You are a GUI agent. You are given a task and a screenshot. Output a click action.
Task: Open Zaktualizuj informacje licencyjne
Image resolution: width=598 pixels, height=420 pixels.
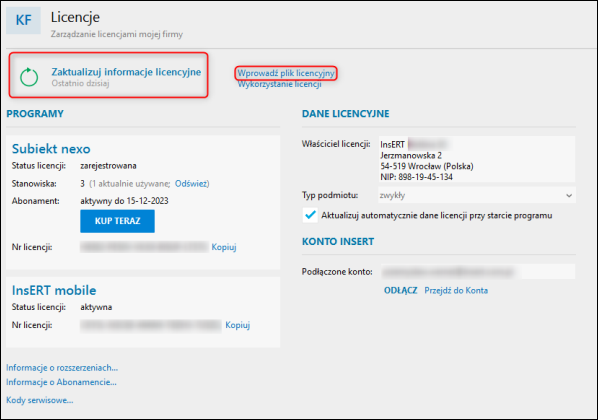(126, 72)
